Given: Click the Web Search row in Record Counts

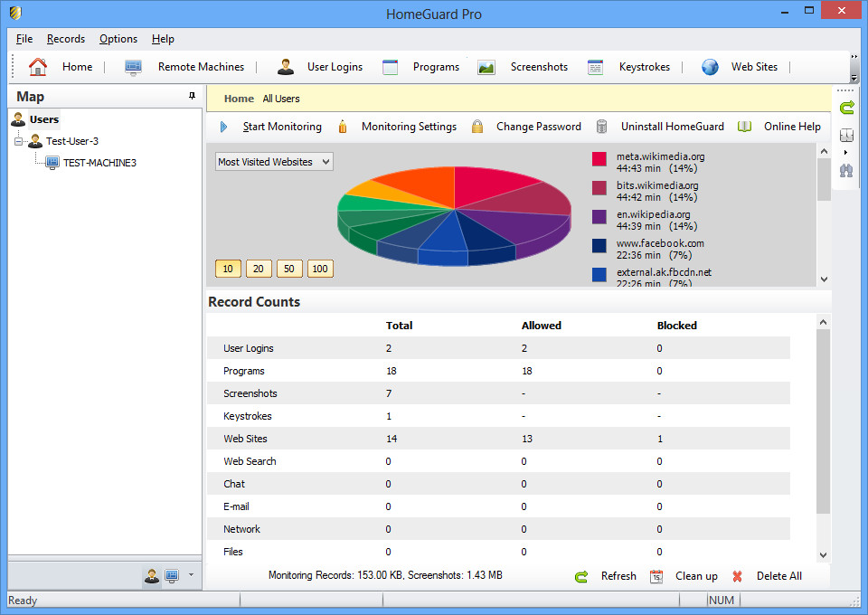Looking at the screenshot, I should pos(498,461).
